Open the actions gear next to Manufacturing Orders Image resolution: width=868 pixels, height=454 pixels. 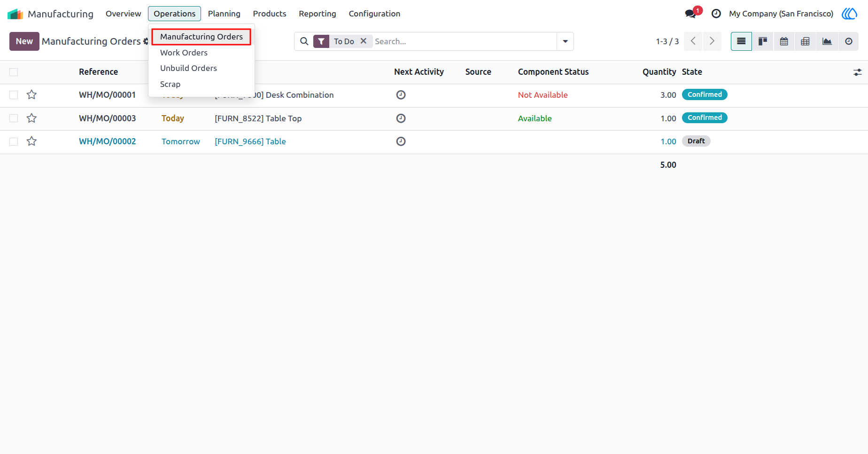tap(146, 41)
